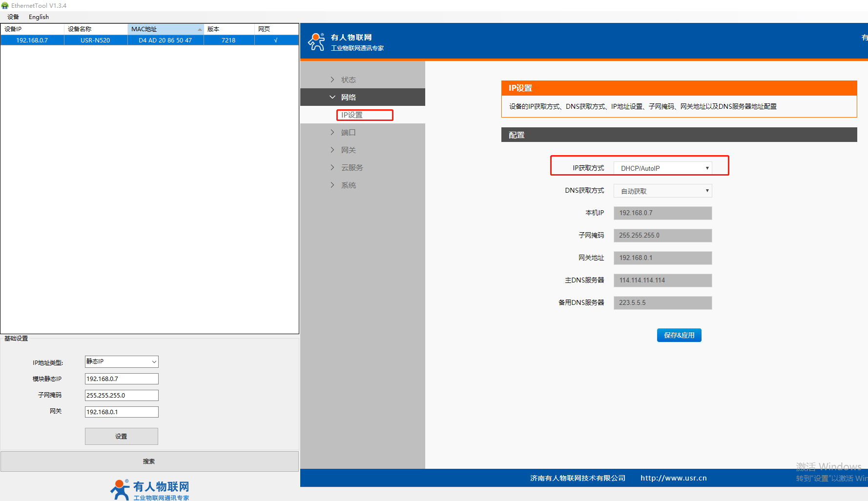The height and width of the screenshot is (501, 868).
Task: Expand the 系统 sidebar section
Action: point(348,185)
